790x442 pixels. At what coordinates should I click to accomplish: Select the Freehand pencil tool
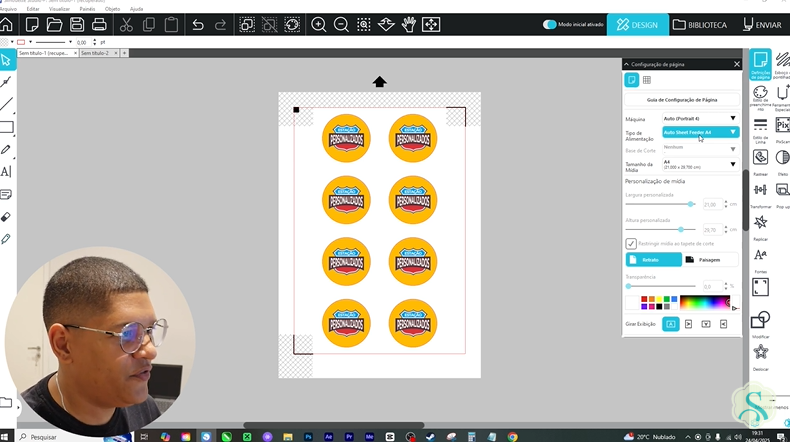click(6, 150)
